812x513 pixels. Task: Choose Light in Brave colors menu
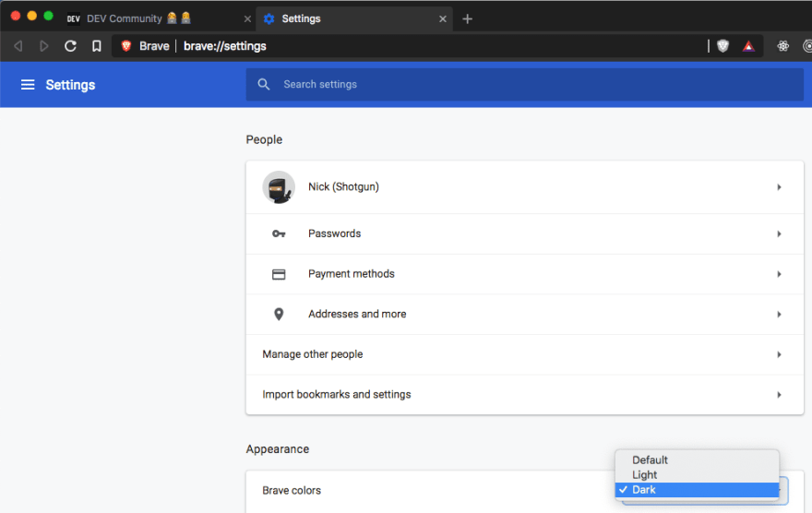[697, 474]
